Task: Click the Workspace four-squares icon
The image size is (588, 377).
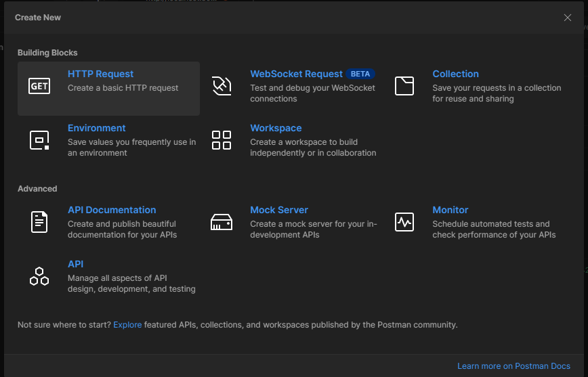Action: 222,140
